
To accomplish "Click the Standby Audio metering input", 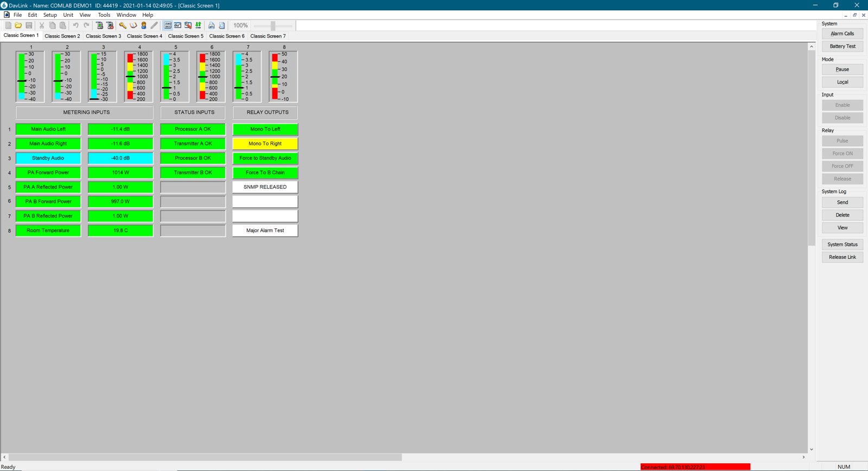I will click(48, 158).
